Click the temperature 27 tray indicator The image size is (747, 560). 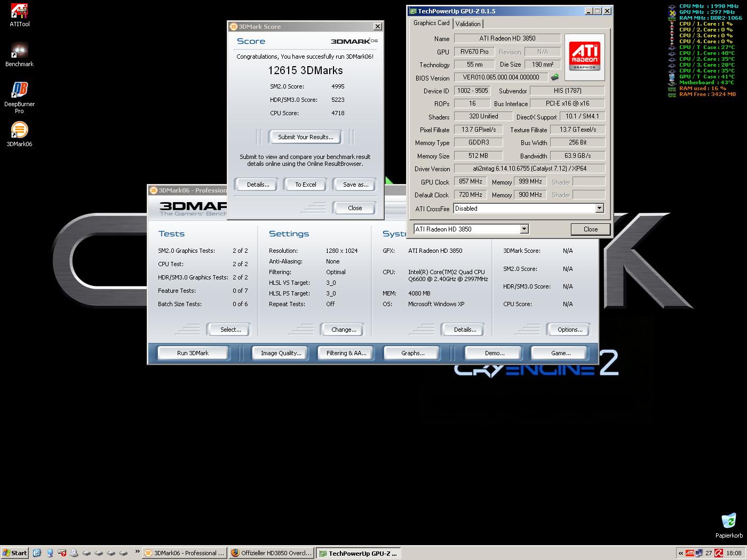pos(709,553)
